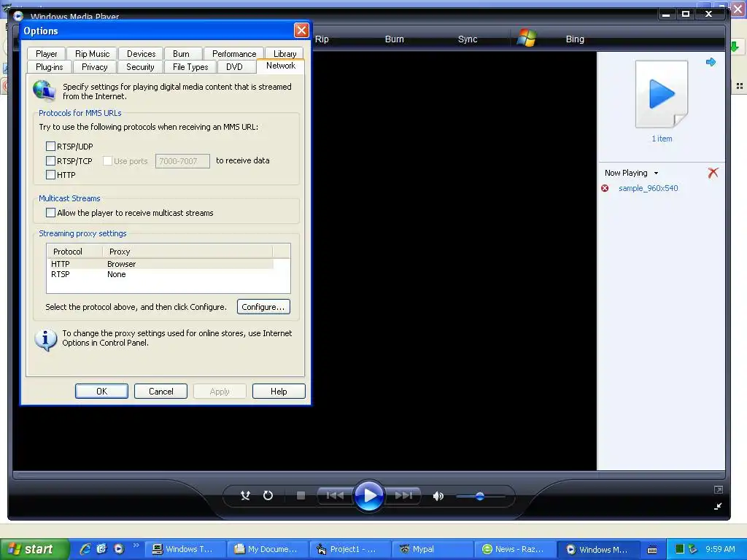
Task: Enable the RTSP/UDP protocol checkbox
Action: pyautogui.click(x=50, y=146)
